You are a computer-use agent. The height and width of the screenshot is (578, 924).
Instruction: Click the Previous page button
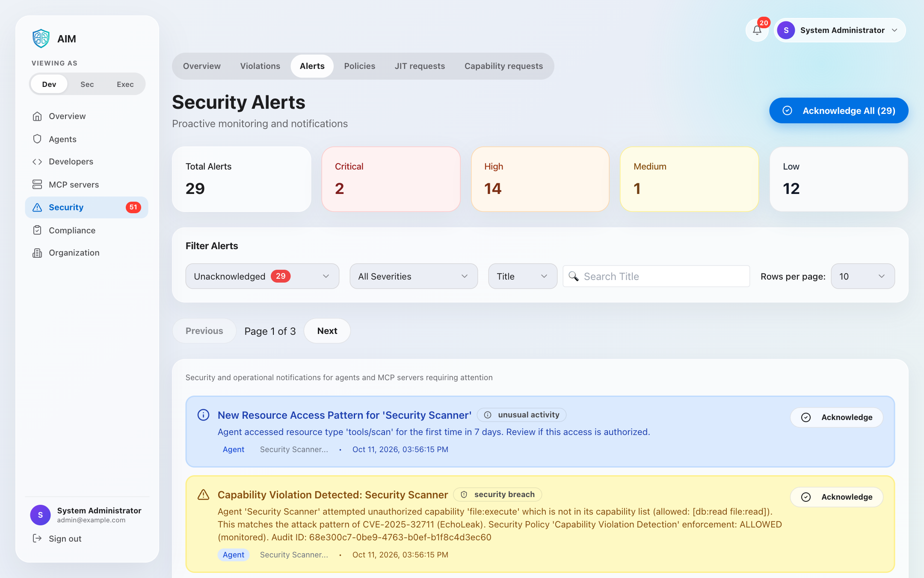tap(204, 331)
